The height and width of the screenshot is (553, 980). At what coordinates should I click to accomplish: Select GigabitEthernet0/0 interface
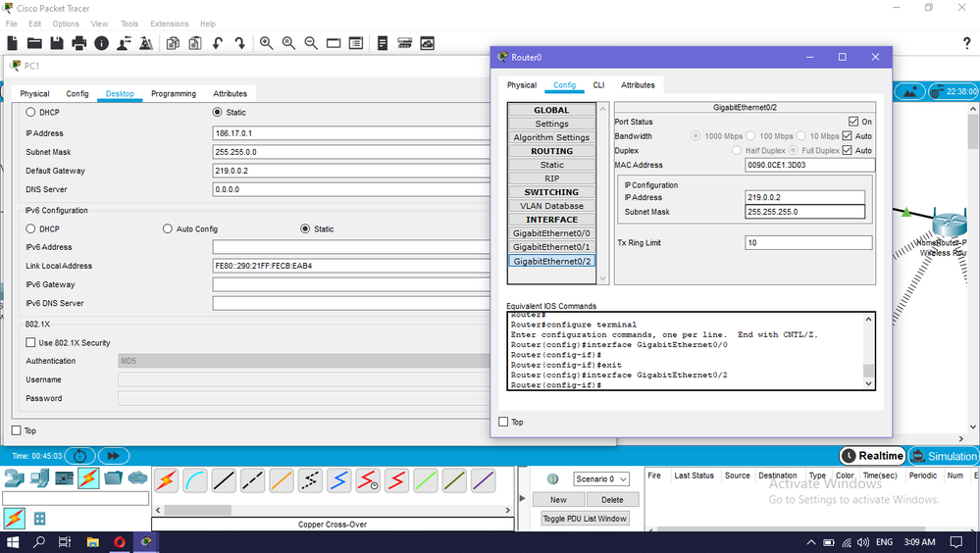pyautogui.click(x=551, y=233)
